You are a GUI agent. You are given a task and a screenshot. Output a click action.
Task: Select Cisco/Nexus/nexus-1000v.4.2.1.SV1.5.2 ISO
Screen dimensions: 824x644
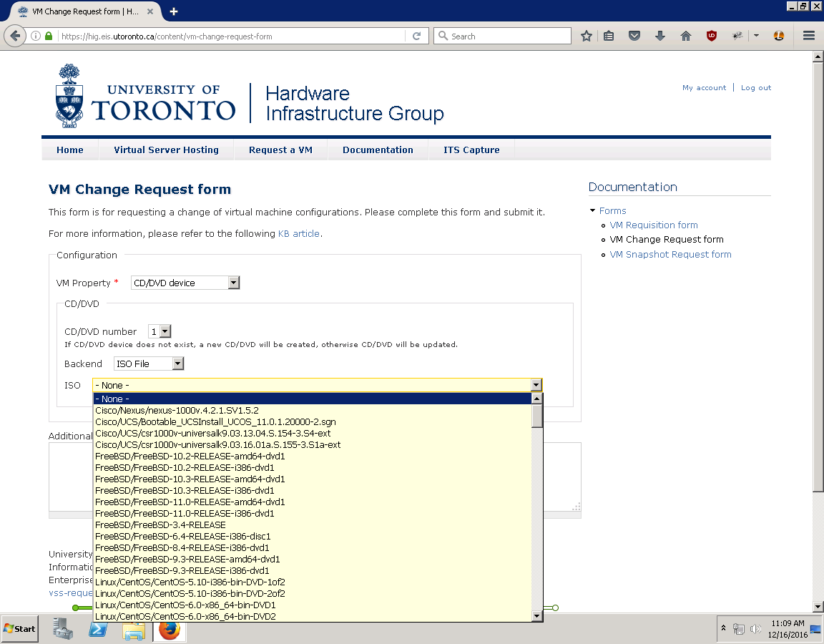[312, 411]
